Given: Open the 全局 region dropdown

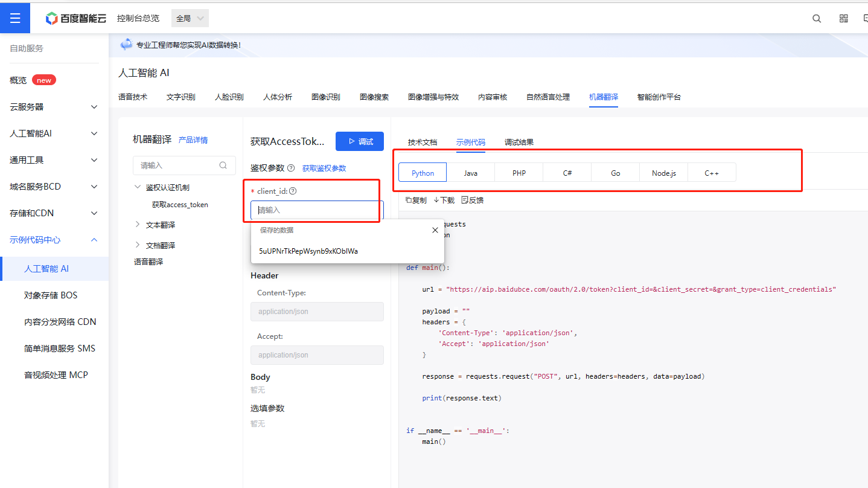Looking at the screenshot, I should (x=190, y=18).
